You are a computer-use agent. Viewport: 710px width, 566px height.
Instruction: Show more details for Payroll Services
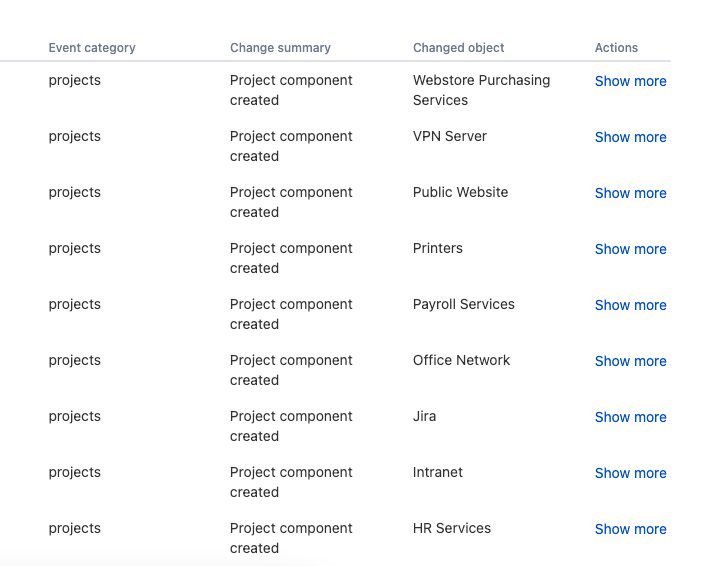[x=630, y=305]
